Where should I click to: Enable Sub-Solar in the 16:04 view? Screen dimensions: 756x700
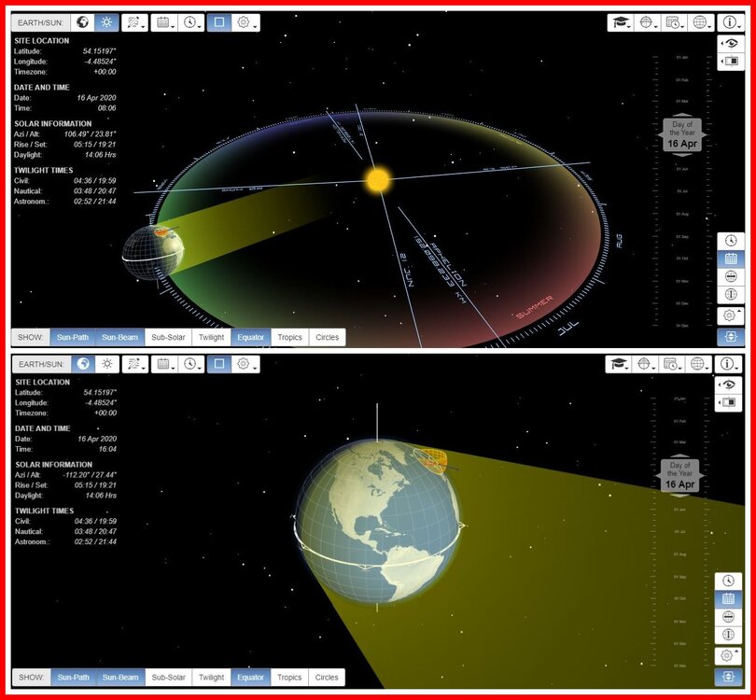click(x=168, y=678)
